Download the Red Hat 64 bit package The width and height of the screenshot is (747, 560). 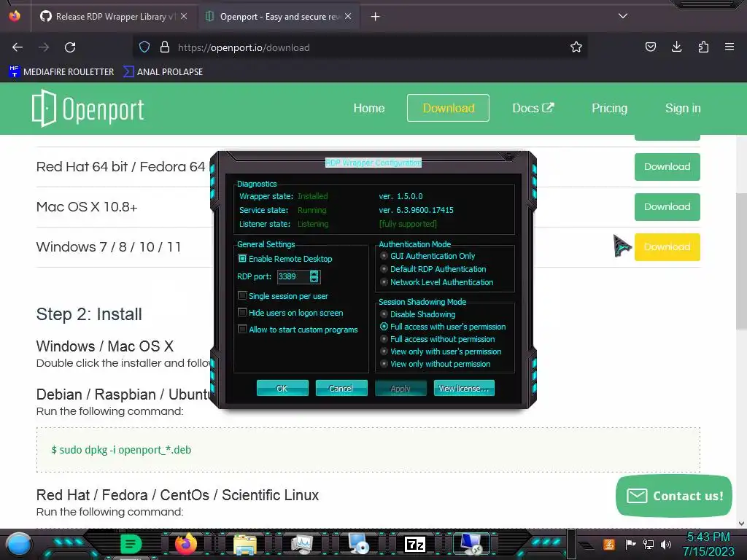pyautogui.click(x=667, y=167)
